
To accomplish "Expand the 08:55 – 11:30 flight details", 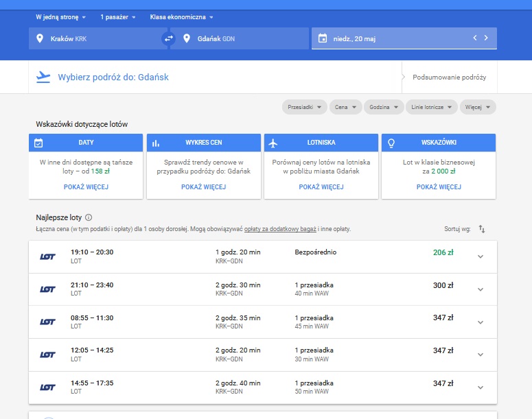I will [x=481, y=322].
